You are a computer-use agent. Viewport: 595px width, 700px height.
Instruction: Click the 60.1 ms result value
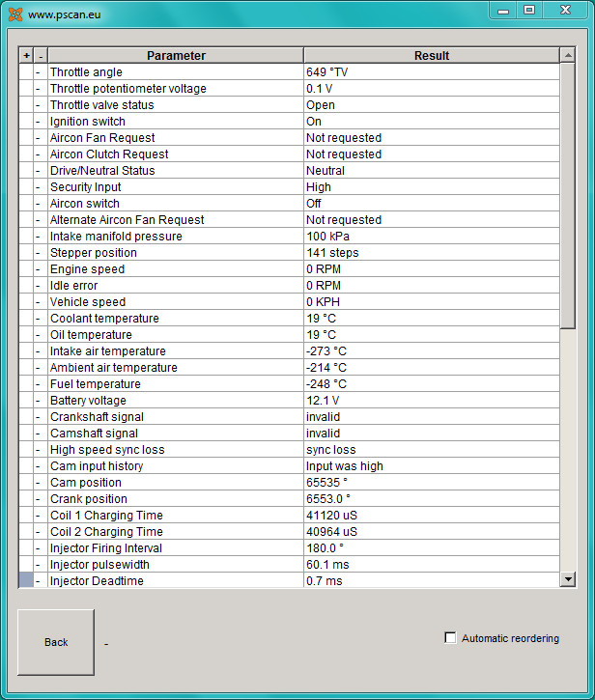click(432, 564)
